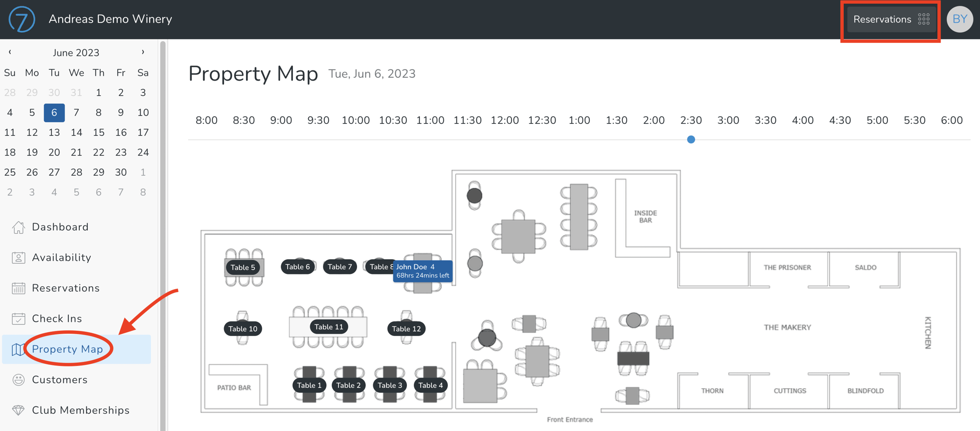Click John Doe's reservation block
Image resolution: width=980 pixels, height=431 pixels.
coord(422,271)
